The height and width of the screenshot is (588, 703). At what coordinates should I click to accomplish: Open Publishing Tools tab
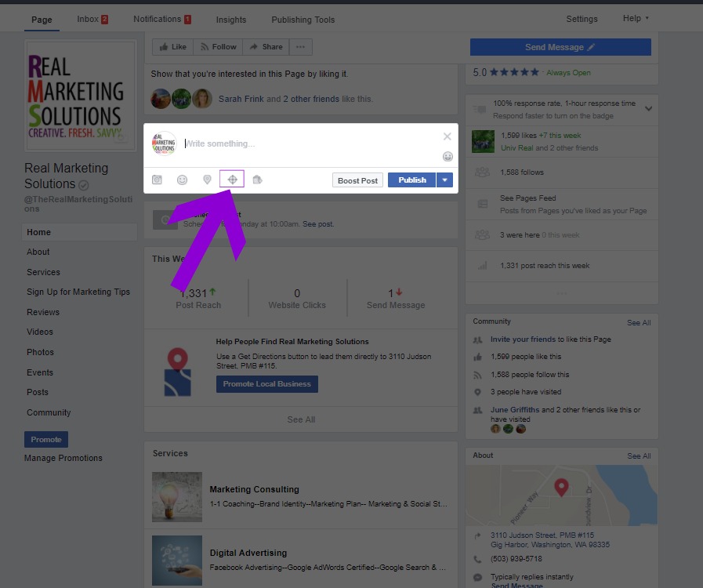click(x=303, y=20)
